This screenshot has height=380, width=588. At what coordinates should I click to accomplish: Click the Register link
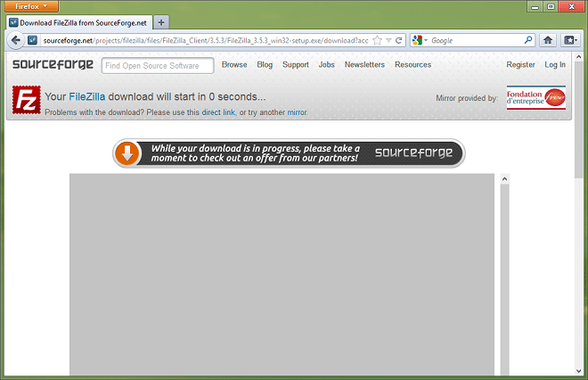click(520, 64)
